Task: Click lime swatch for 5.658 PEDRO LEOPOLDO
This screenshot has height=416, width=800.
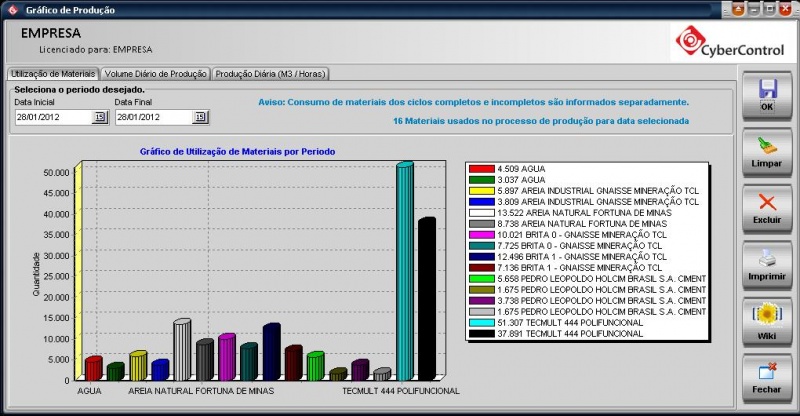Action: coord(482,279)
